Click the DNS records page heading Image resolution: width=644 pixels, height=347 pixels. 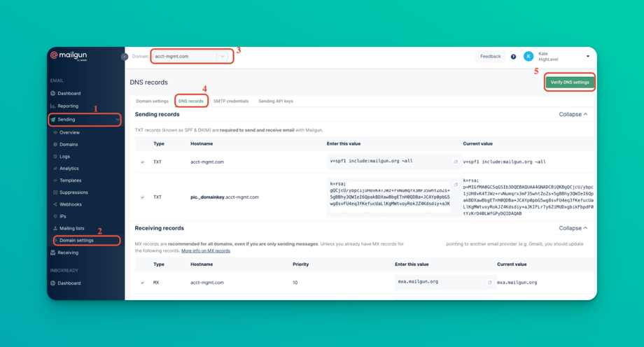(x=148, y=83)
